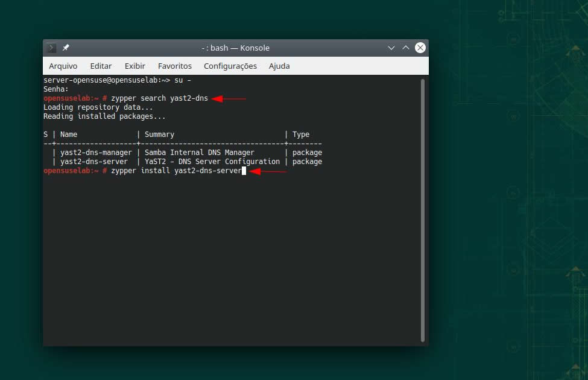Click the empty terminal area below the prompt

(x=229, y=259)
